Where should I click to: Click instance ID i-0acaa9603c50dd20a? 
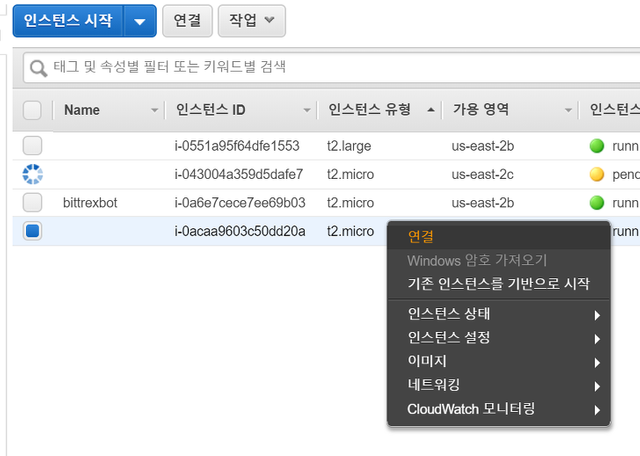coord(240,231)
